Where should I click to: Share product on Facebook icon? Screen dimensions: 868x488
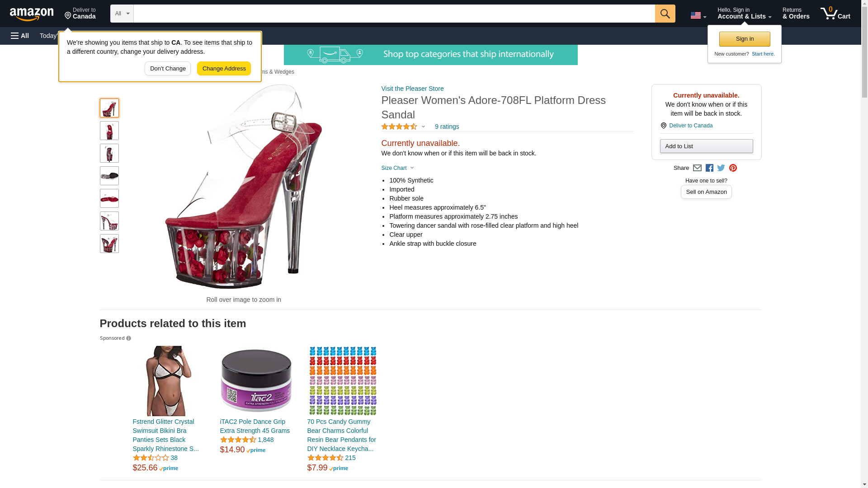tap(709, 168)
